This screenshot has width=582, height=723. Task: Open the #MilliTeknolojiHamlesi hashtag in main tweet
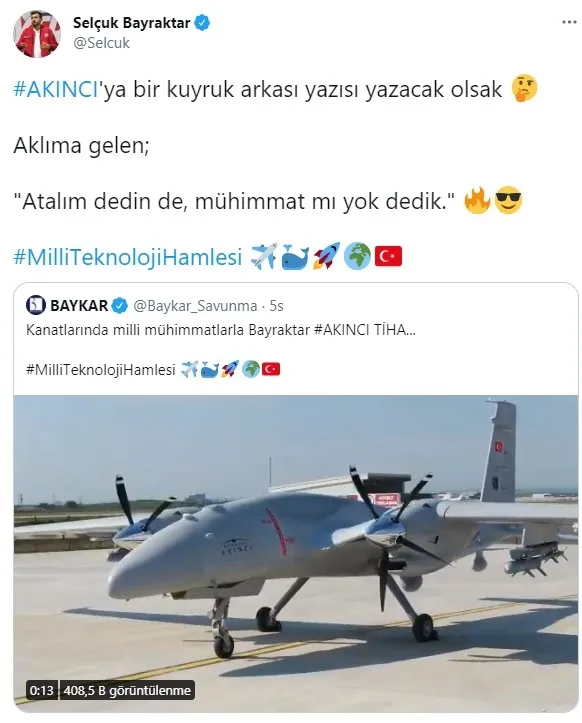pyautogui.click(x=128, y=257)
